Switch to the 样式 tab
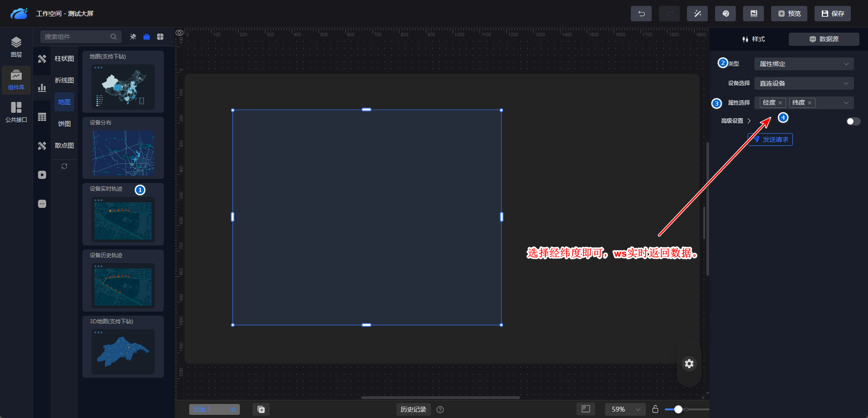The height and width of the screenshot is (418, 868). click(x=754, y=39)
